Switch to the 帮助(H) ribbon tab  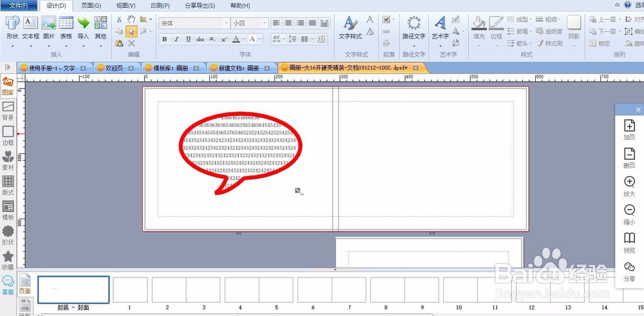tap(240, 5)
